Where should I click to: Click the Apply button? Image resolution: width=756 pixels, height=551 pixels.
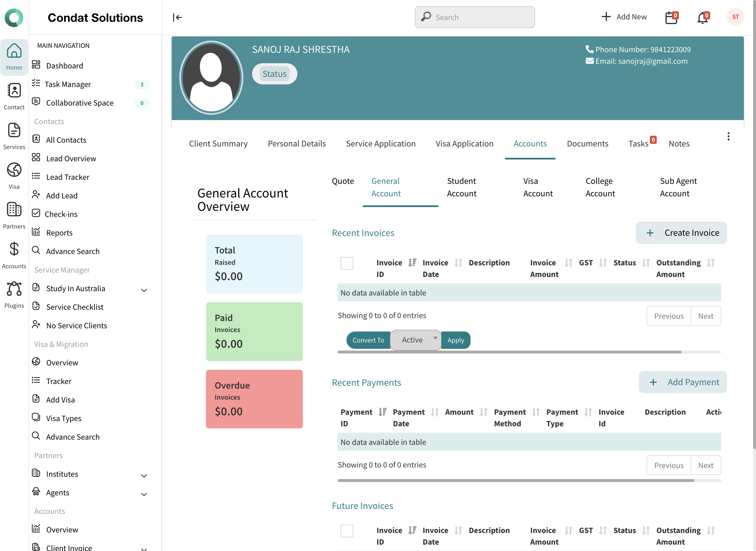pos(455,340)
